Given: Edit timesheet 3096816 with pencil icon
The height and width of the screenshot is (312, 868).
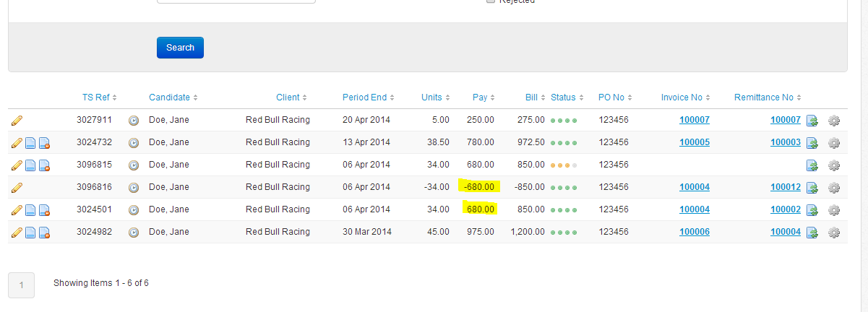Looking at the screenshot, I should tap(17, 188).
